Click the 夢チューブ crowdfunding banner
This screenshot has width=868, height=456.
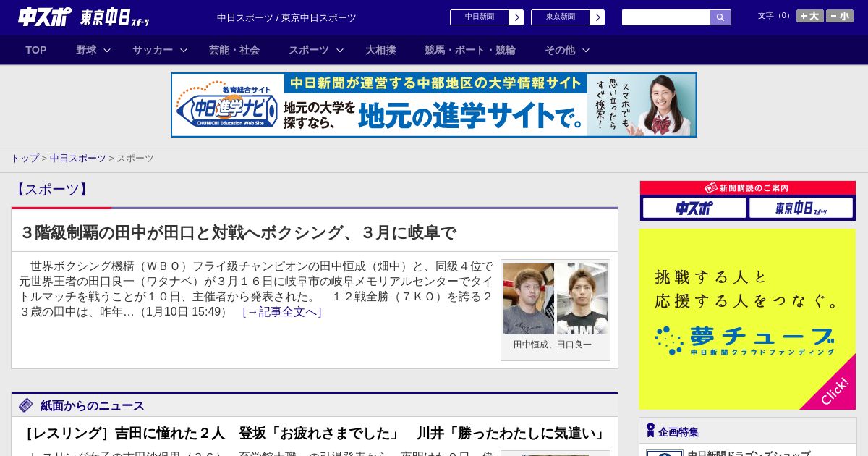tap(747, 319)
